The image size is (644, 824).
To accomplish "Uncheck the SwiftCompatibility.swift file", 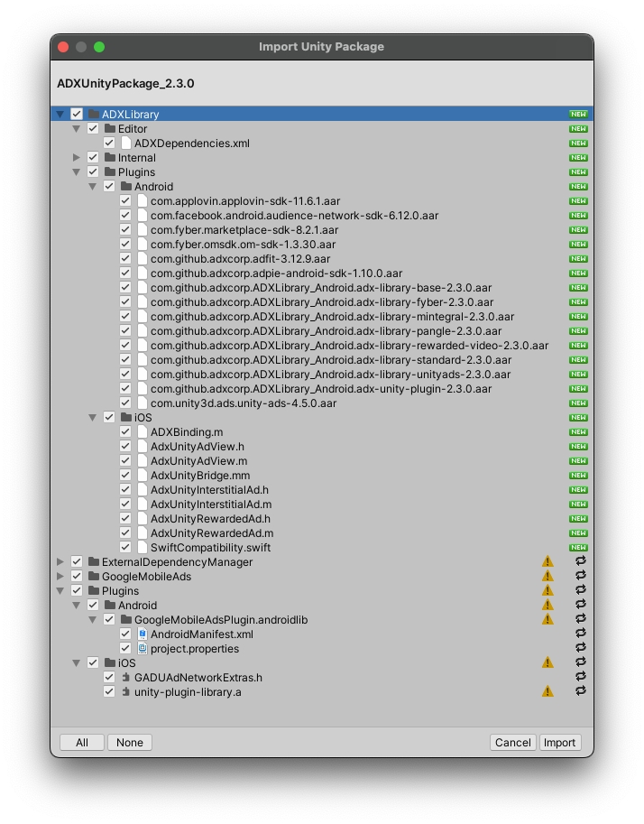I will coord(125,548).
